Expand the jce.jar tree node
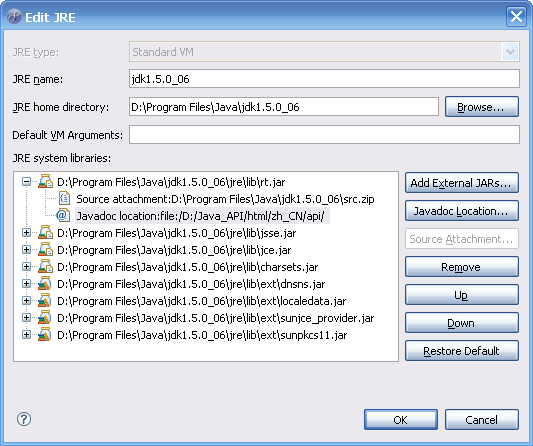This screenshot has height=446, width=533. (26, 250)
